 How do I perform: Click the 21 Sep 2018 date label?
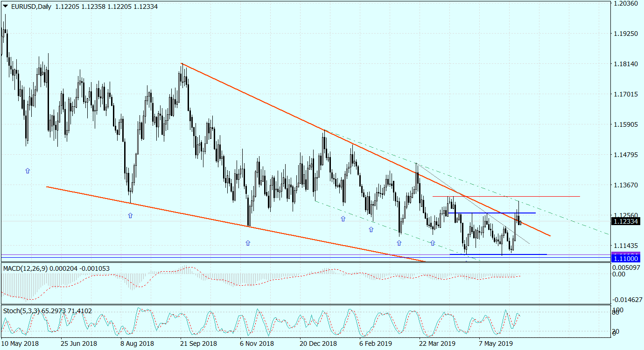tap(199, 343)
